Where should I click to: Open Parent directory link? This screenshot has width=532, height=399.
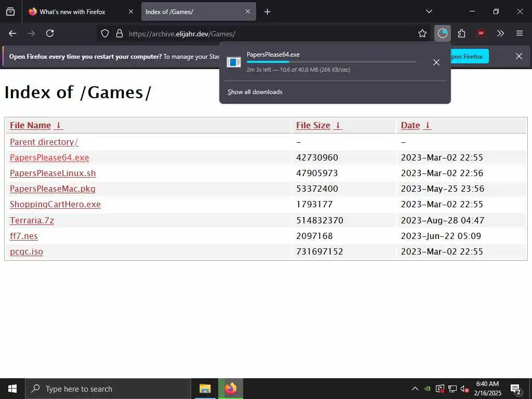[x=44, y=142]
